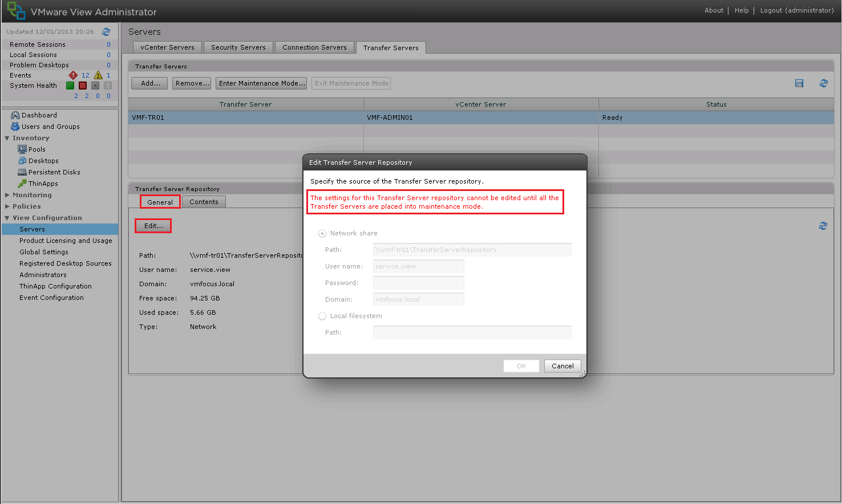842x504 pixels.
Task: Open the Contents tab of the repository
Action: pyautogui.click(x=204, y=201)
